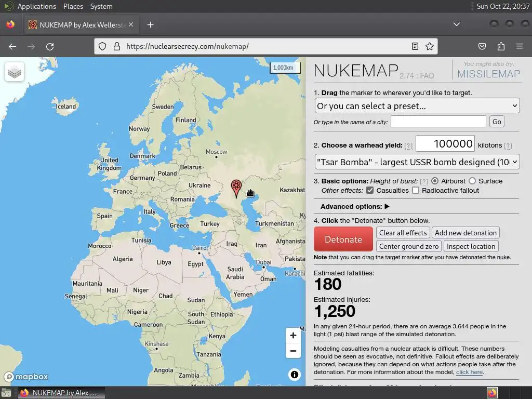The image size is (532, 399).
Task: Open the FAQ link beside version
Action: (427, 76)
